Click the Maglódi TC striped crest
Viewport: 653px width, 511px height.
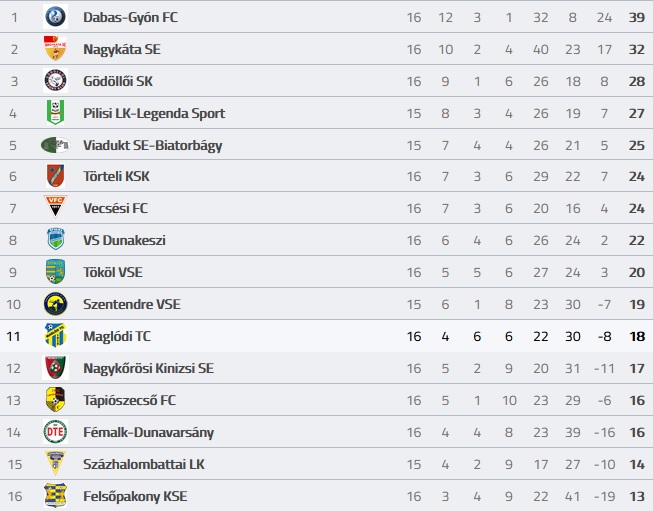coord(55,335)
